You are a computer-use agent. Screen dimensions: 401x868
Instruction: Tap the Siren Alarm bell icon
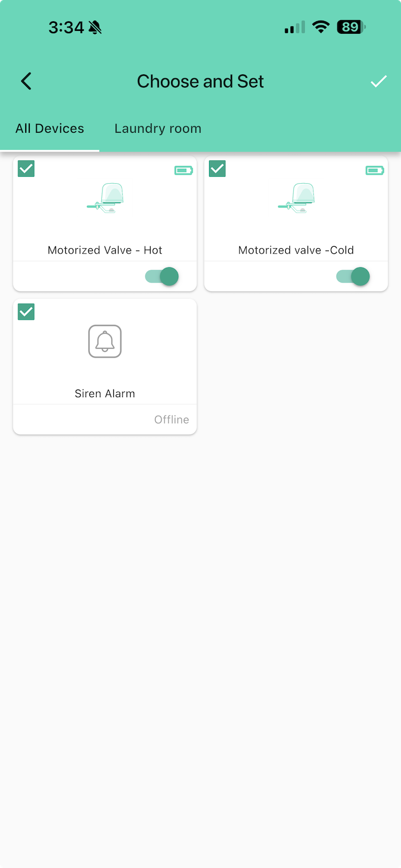pos(105,342)
